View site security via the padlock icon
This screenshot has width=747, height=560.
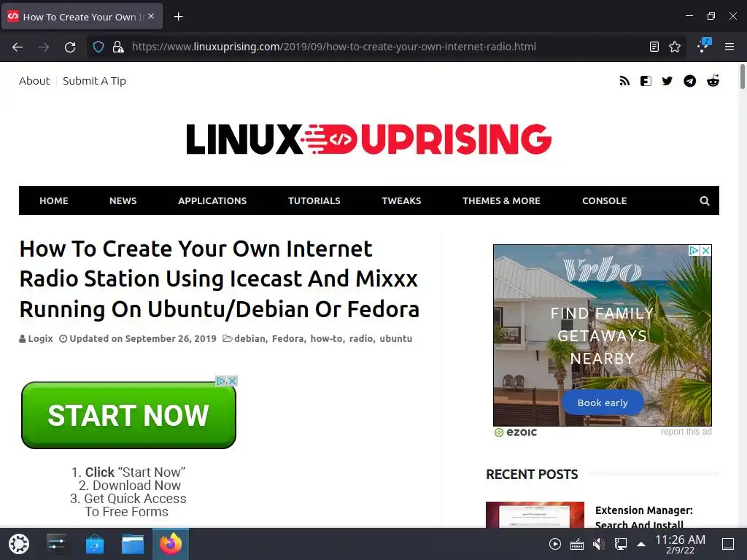117,47
